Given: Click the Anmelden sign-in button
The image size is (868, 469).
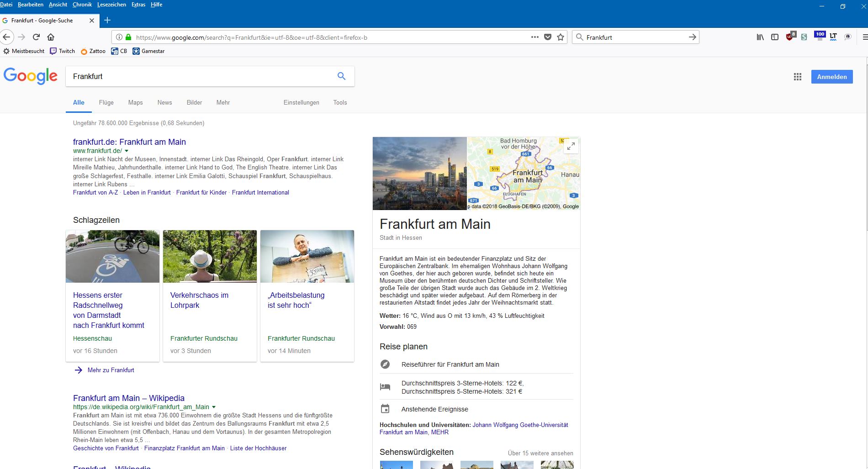Looking at the screenshot, I should pyautogui.click(x=832, y=77).
